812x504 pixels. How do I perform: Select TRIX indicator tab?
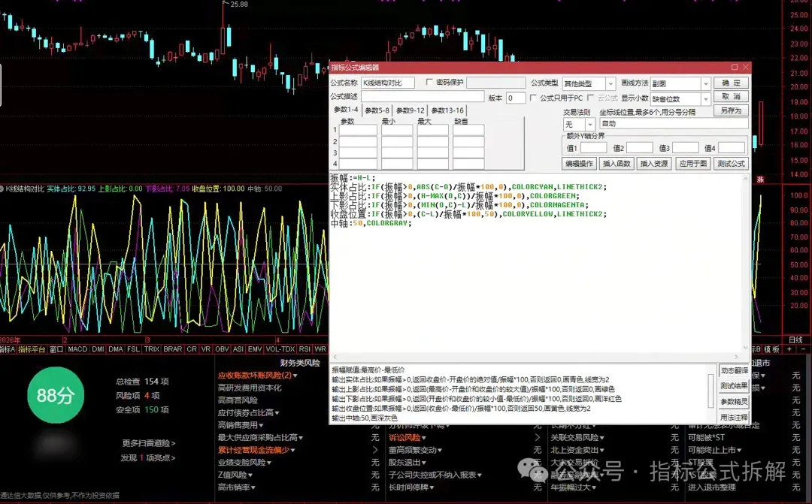[152, 349]
